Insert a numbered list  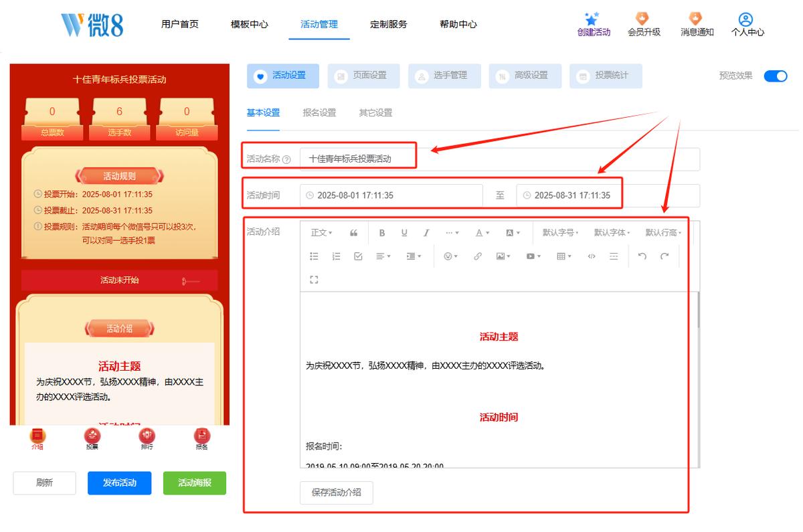coord(337,256)
